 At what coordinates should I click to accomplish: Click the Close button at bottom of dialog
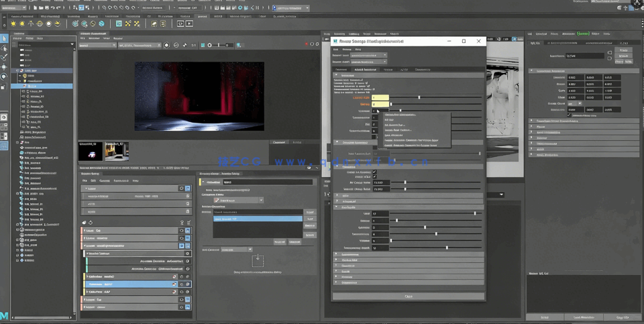[408, 296]
